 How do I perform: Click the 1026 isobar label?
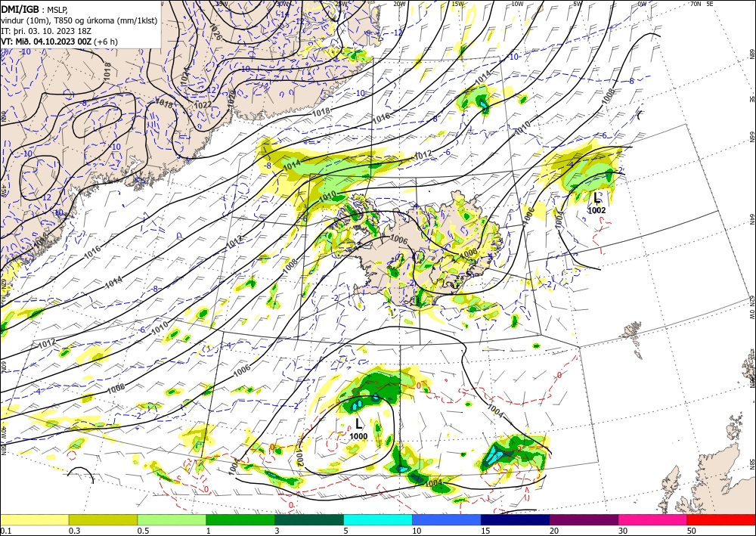(215, 32)
